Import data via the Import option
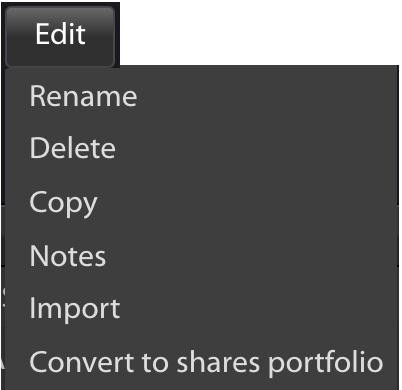This screenshot has width=402, height=390. 202,309
